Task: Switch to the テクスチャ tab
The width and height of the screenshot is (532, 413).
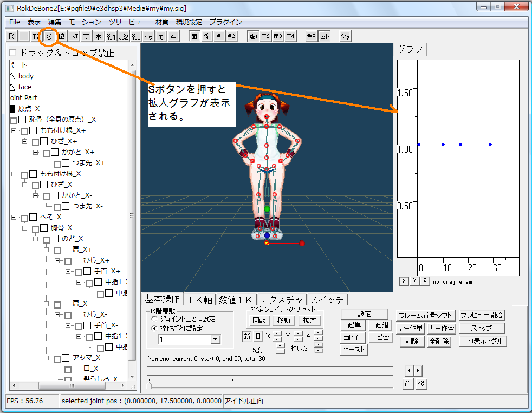Action: (x=281, y=299)
